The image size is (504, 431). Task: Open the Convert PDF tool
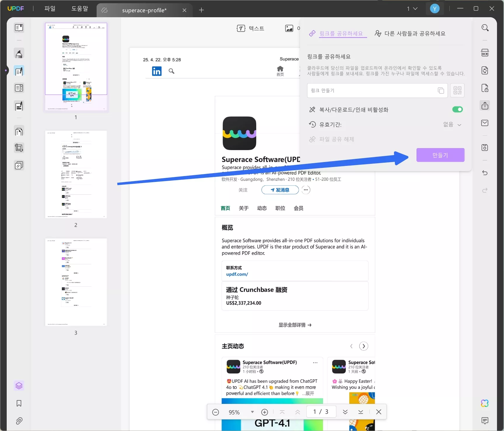(485, 70)
